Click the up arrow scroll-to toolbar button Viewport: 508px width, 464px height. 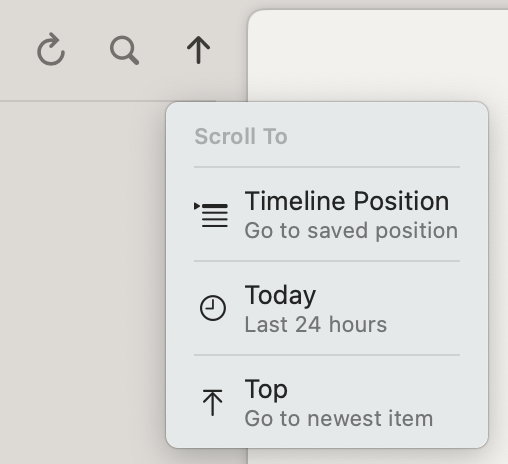(198, 50)
